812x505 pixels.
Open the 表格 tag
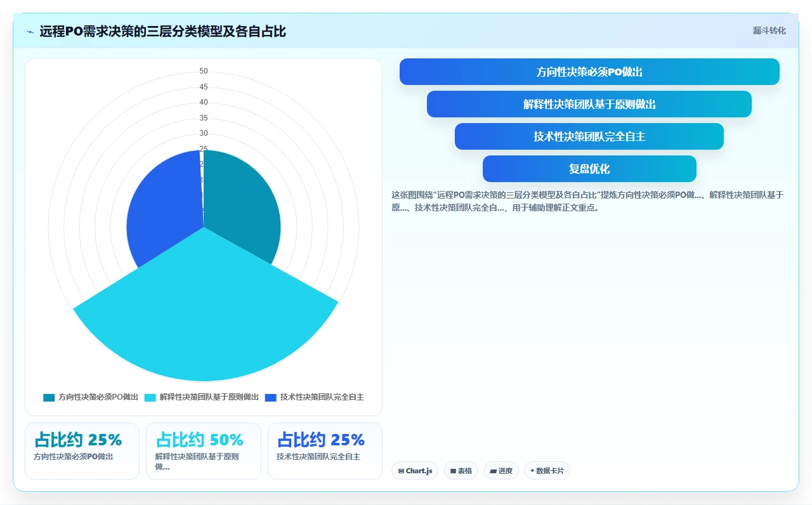pyautogui.click(x=461, y=471)
